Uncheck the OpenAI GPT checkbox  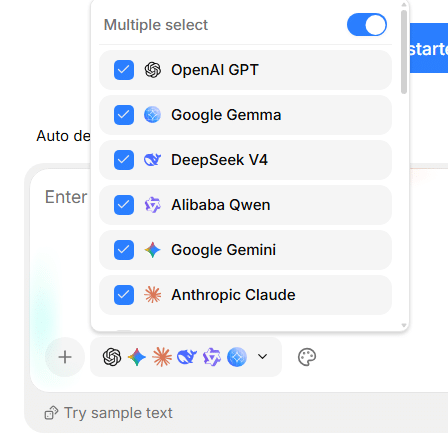point(124,70)
